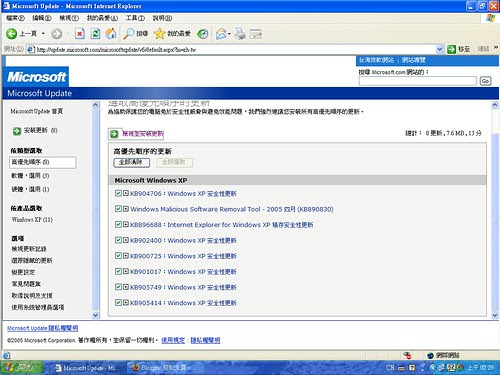Open the address bar dropdown arrow
Screen dimensions: 500x375
pyautogui.click(x=440, y=49)
